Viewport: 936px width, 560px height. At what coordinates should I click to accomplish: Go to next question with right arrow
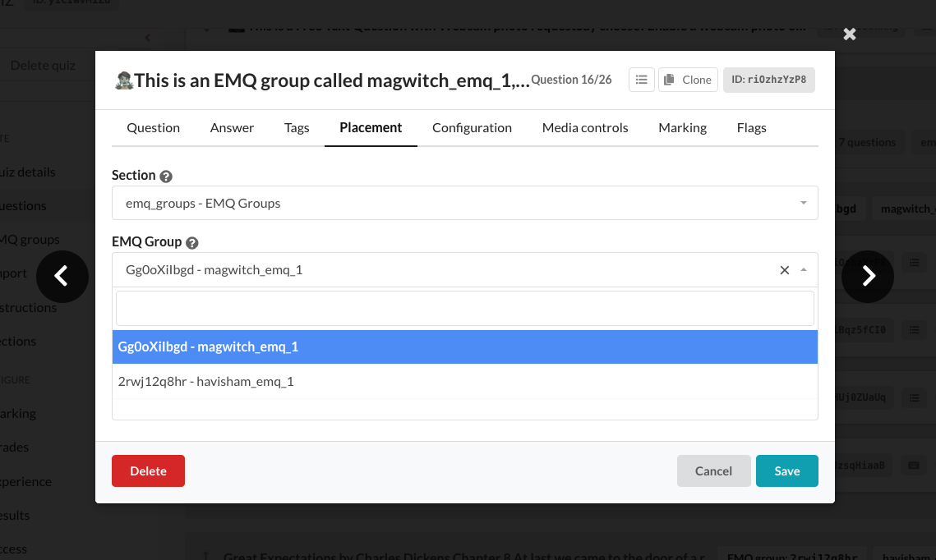pyautogui.click(x=868, y=277)
